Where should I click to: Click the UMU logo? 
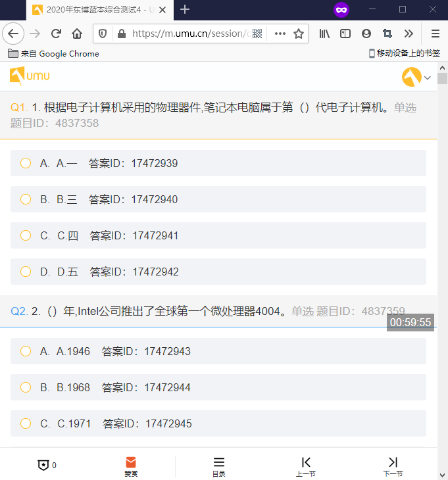tap(30, 76)
